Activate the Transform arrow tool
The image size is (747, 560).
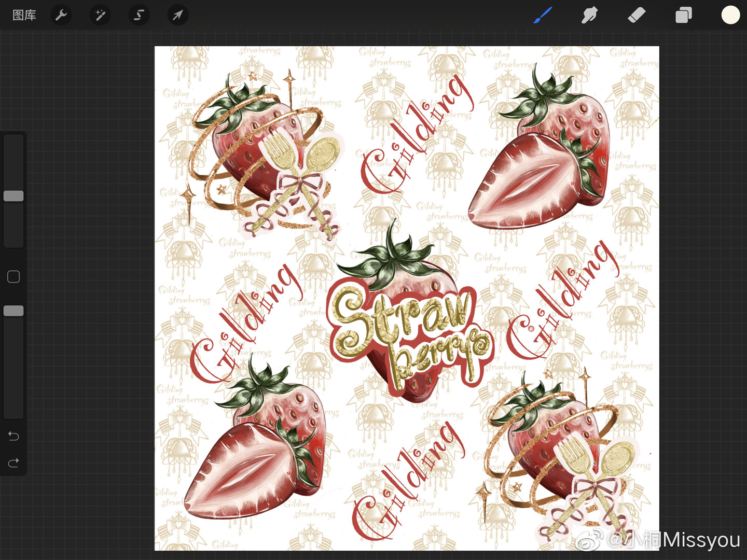[177, 15]
